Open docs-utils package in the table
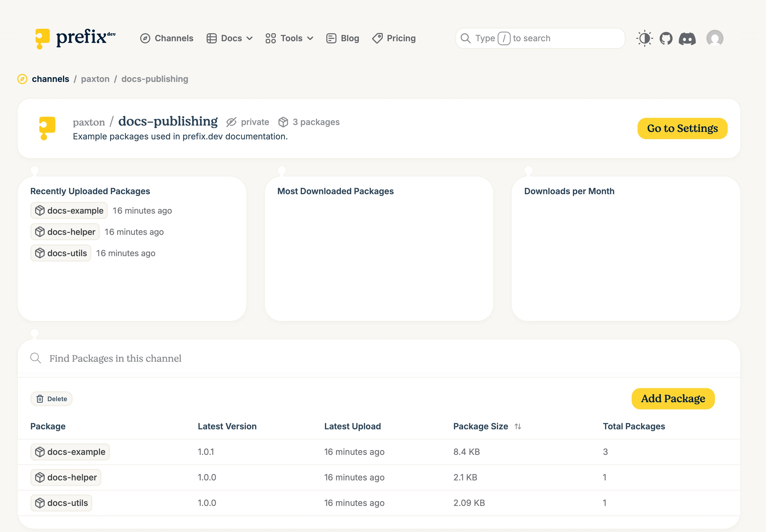 [x=61, y=503]
